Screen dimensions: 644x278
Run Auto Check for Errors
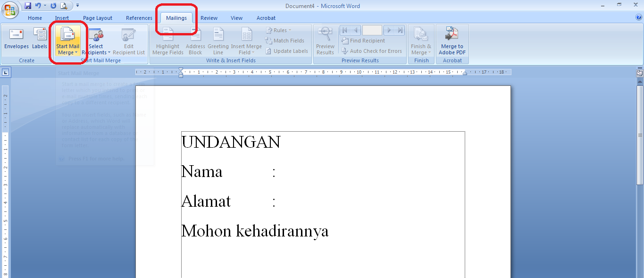click(373, 51)
